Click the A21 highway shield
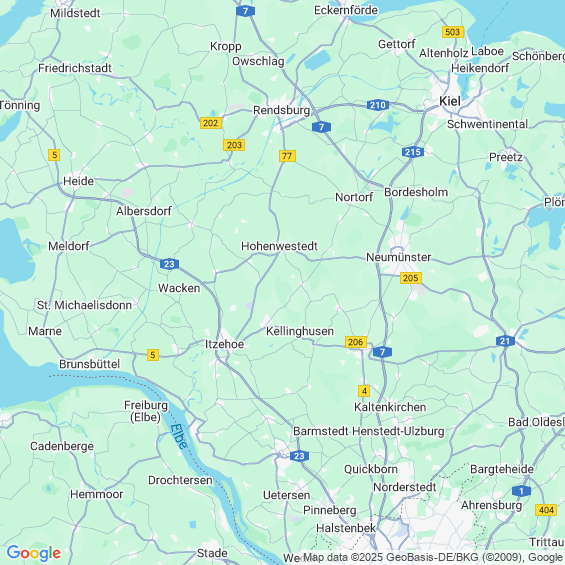Screen dimensions: 565x565 (x=505, y=341)
